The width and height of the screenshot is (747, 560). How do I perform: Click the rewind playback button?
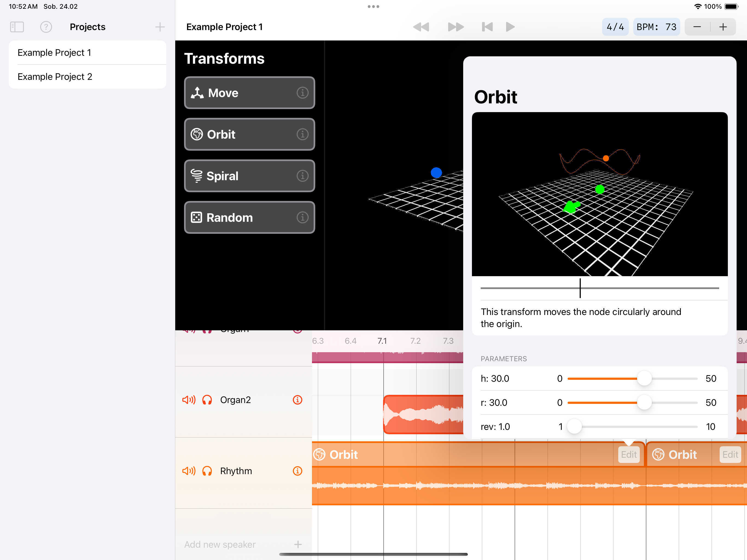(x=421, y=27)
